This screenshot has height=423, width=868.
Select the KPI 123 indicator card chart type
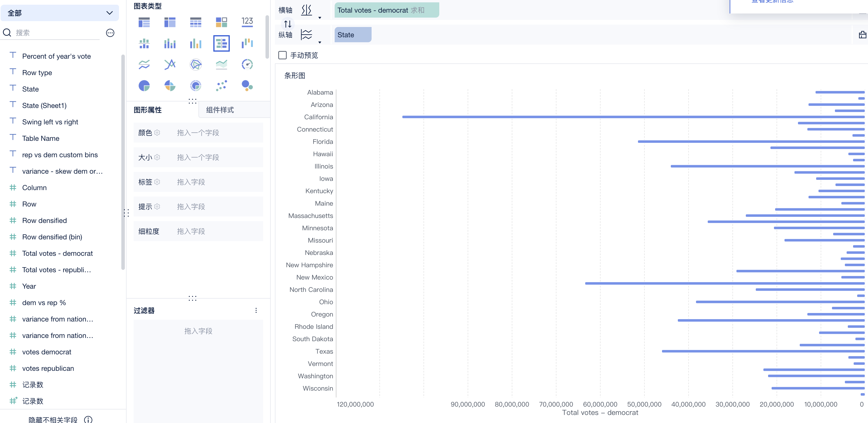[x=247, y=22]
